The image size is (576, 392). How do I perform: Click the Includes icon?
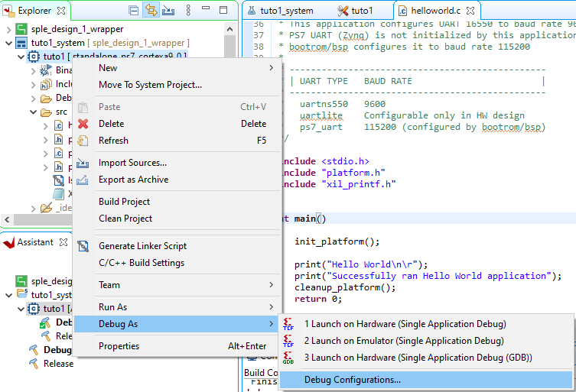tap(46, 84)
